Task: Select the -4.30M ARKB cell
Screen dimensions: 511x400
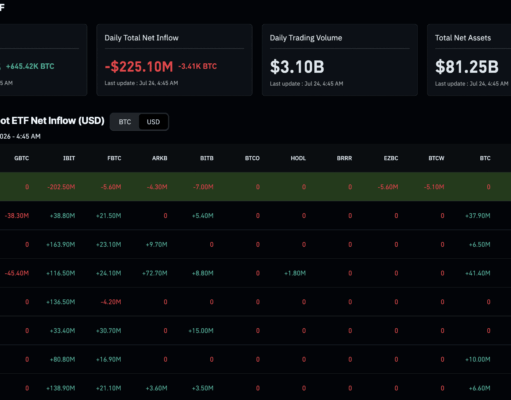Action: tap(157, 187)
